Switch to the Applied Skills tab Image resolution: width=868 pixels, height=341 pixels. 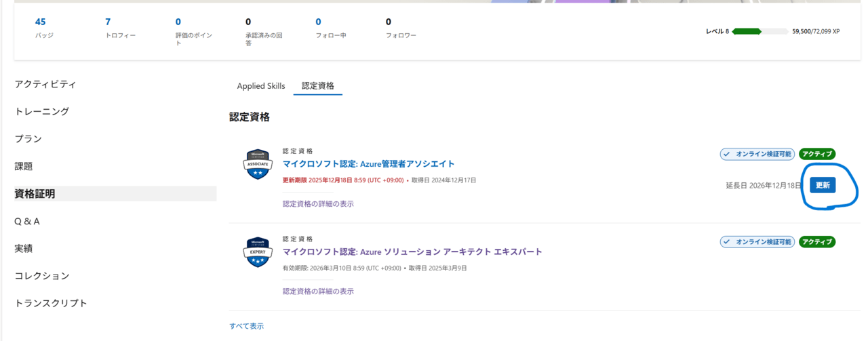[x=261, y=86]
